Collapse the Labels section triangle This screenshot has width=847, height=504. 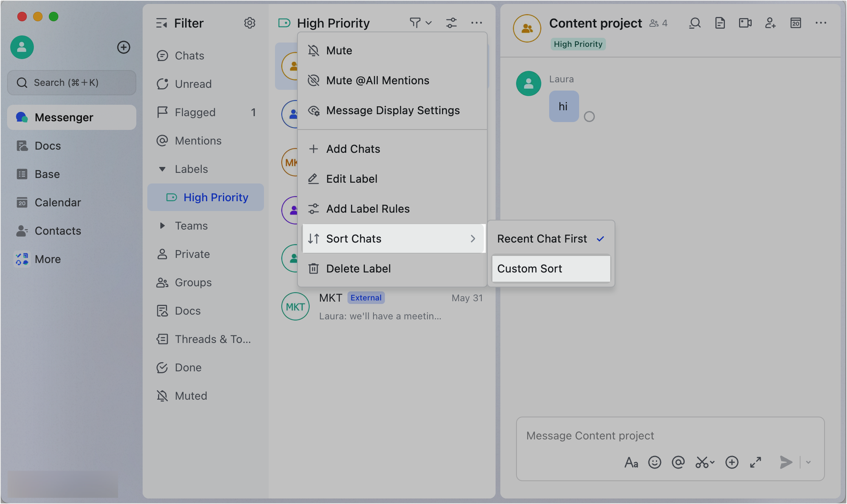click(x=162, y=169)
